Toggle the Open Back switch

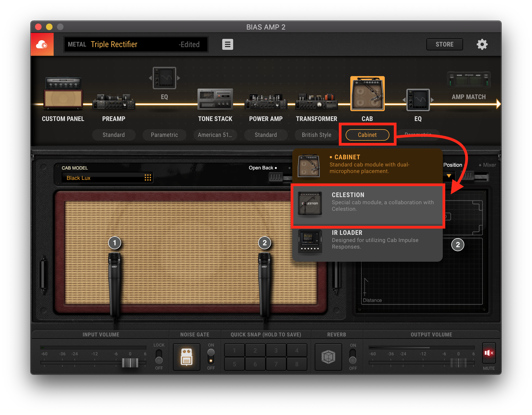[x=280, y=177]
